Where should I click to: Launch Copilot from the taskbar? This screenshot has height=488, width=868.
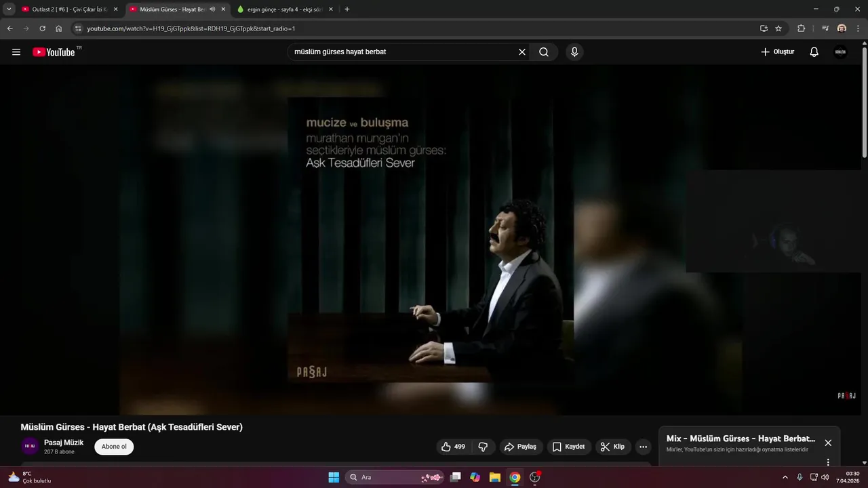click(x=475, y=477)
